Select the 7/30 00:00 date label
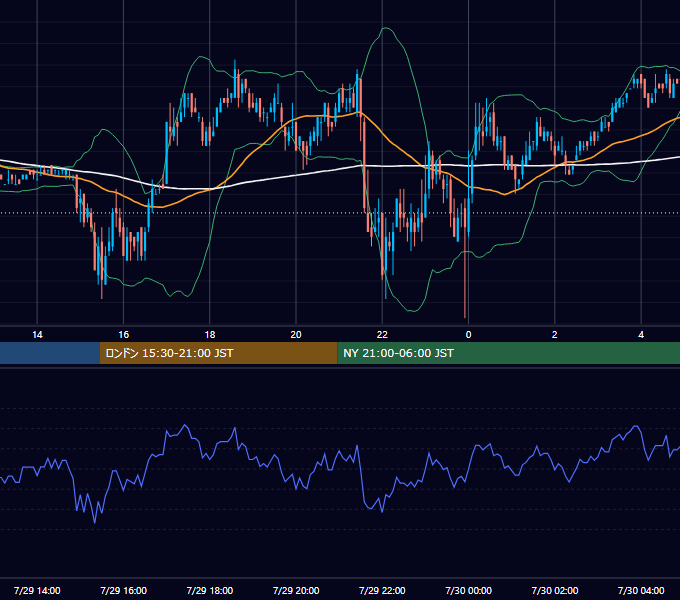The image size is (680, 600). 468,590
